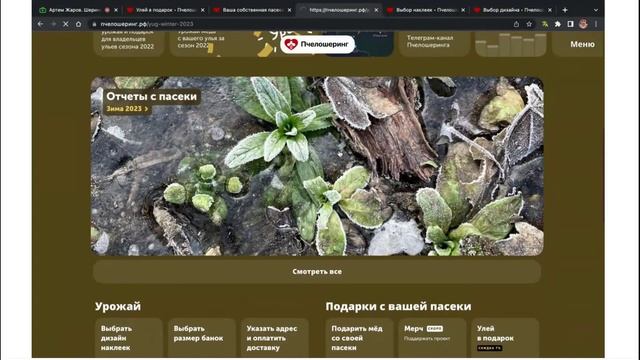Open 'Указать адрес и оплатить доставку'

tap(275, 338)
